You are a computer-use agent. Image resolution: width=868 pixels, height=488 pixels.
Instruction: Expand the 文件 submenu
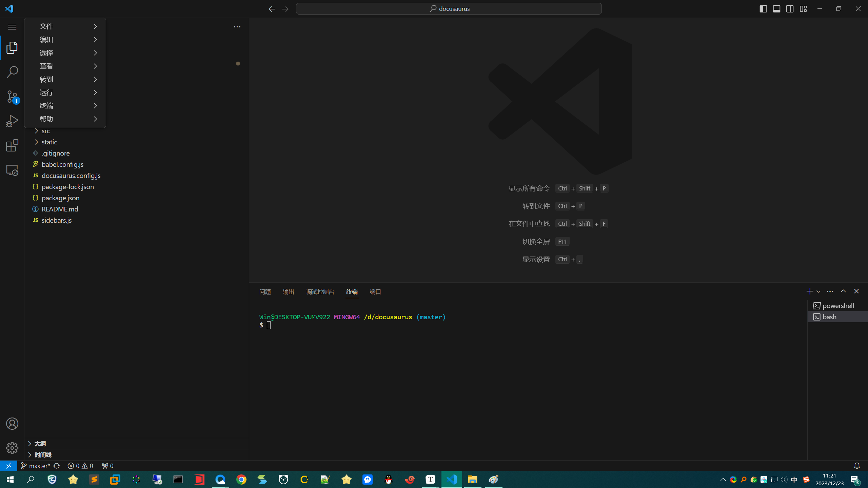(65, 26)
